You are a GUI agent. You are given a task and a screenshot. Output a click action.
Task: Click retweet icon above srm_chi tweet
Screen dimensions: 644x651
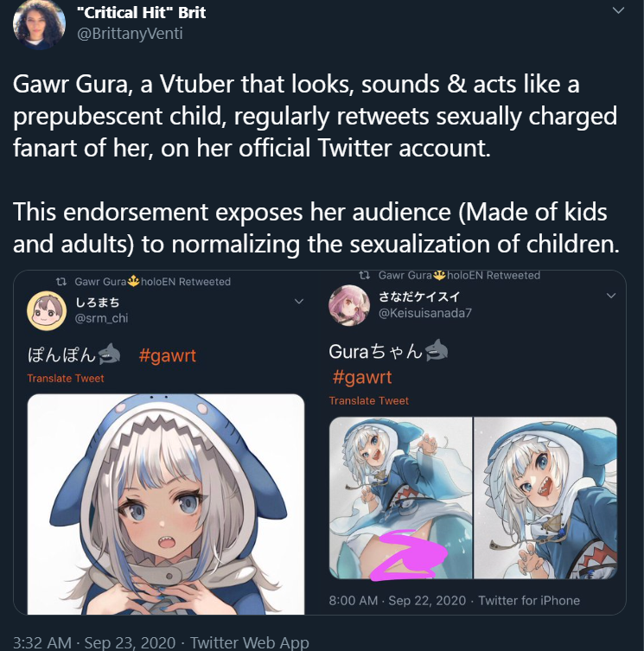click(61, 282)
